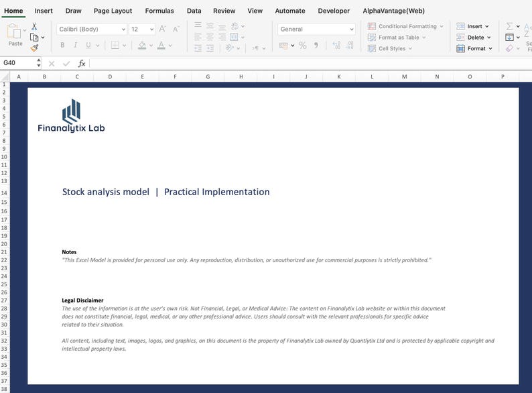Click the Merge & Center icon
The height and width of the screenshot is (393, 532).
pyautogui.click(x=234, y=37)
